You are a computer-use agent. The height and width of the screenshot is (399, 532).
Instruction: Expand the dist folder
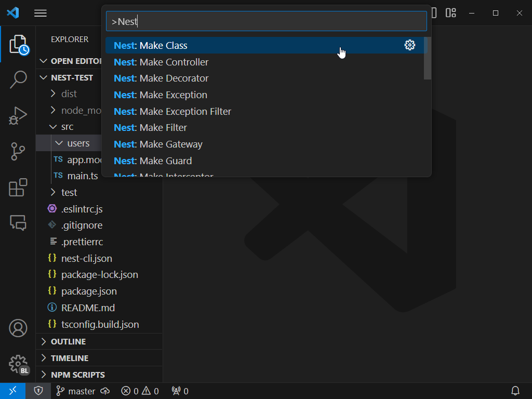(69, 94)
